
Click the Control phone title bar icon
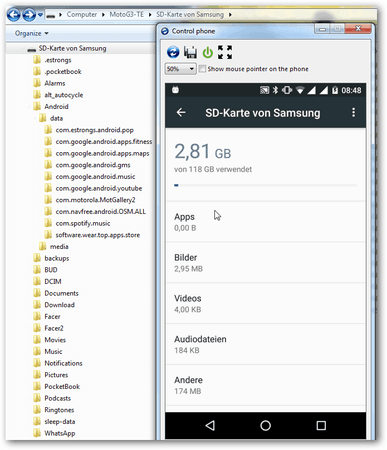[165, 31]
